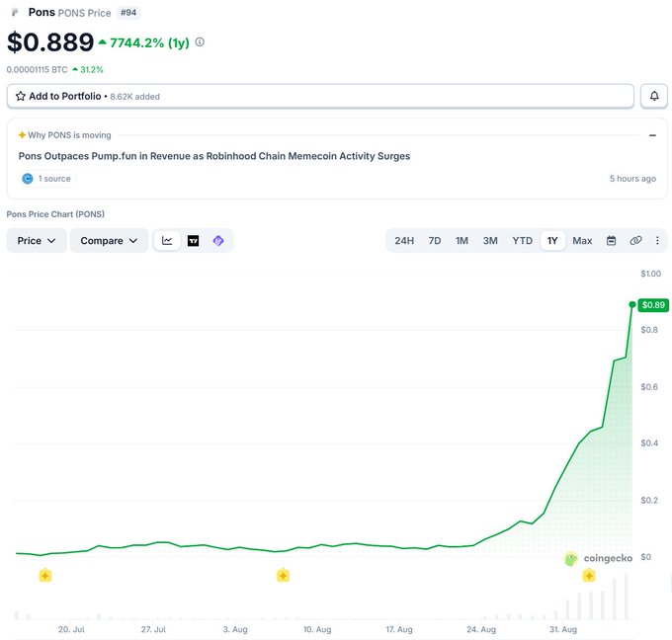Open the calendar date range picker icon
672x640 pixels.
[x=611, y=241]
